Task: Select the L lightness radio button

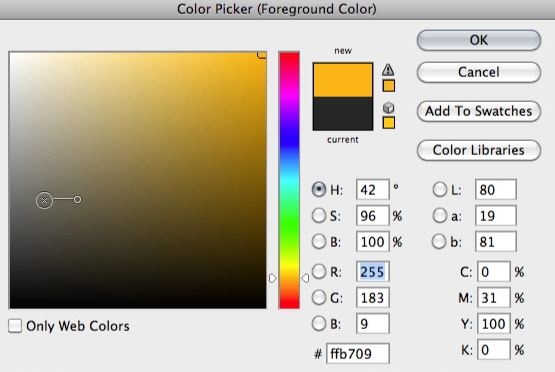Action: click(x=439, y=189)
